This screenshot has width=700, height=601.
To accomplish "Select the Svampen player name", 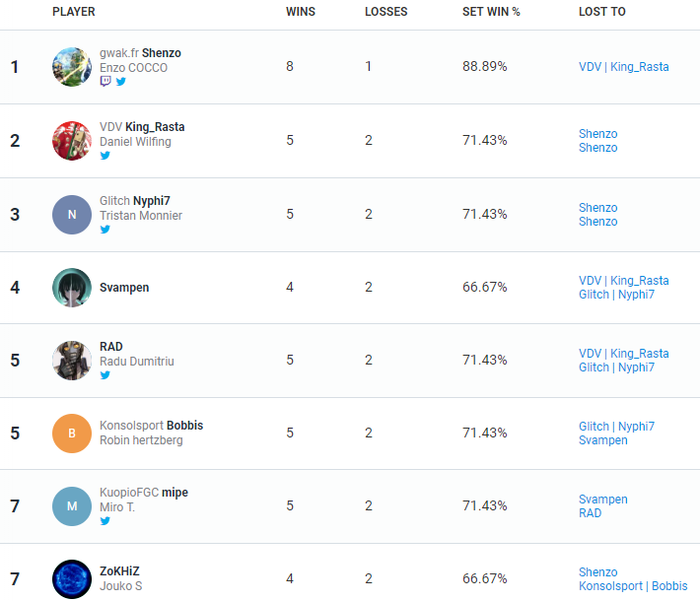I will (x=124, y=288).
